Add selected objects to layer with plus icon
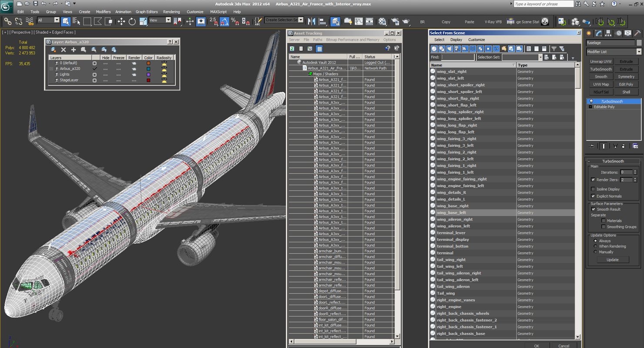The image size is (644, 348). click(x=74, y=50)
